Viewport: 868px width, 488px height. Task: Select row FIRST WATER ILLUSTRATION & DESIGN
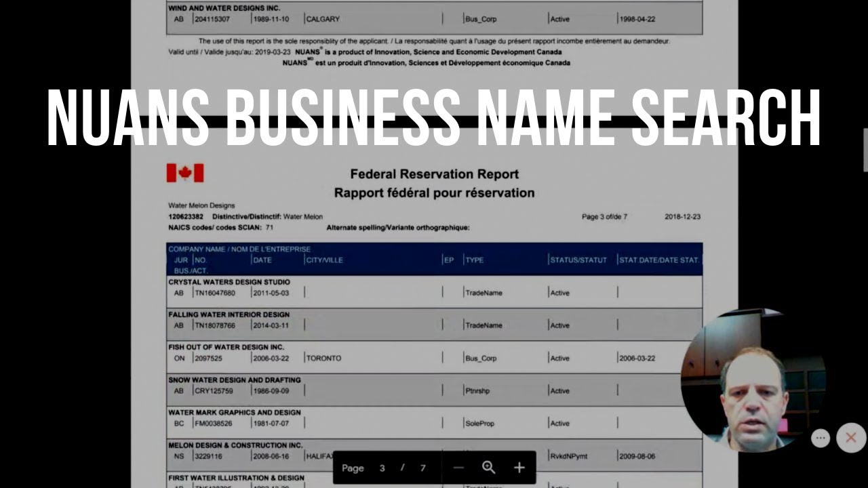(x=434, y=480)
